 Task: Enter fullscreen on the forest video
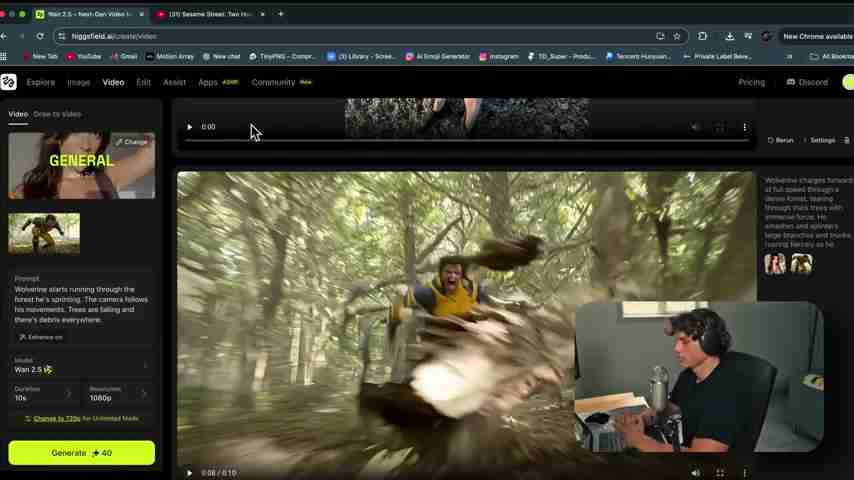coord(719,473)
